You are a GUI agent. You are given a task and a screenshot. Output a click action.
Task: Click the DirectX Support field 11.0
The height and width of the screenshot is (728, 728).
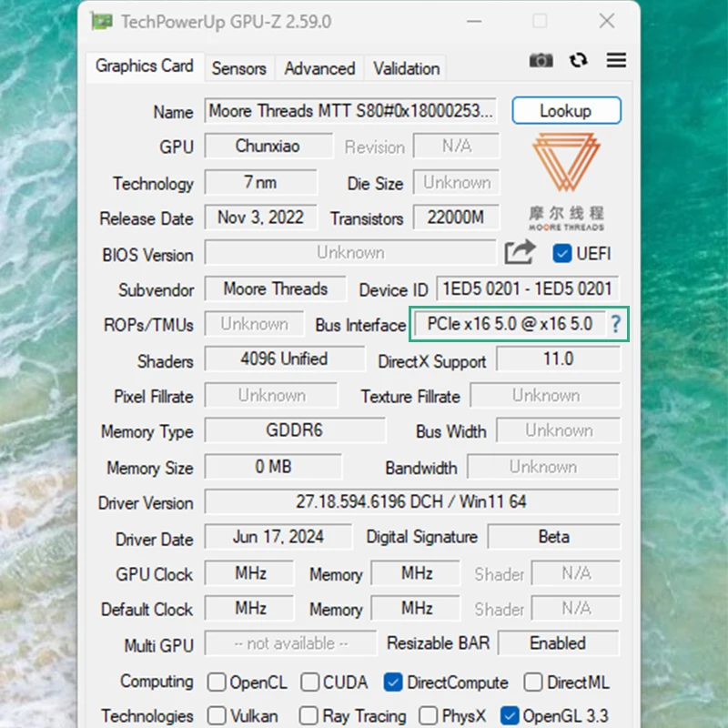tap(558, 359)
